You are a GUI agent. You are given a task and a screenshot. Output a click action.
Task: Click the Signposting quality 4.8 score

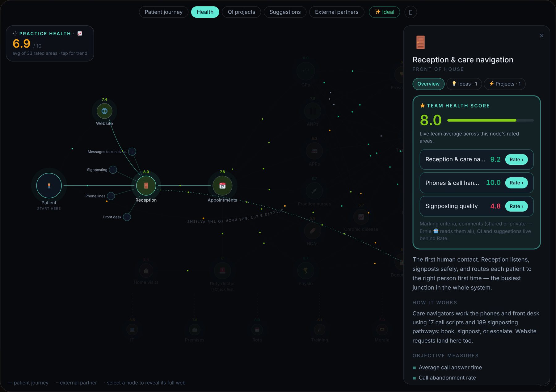click(495, 206)
